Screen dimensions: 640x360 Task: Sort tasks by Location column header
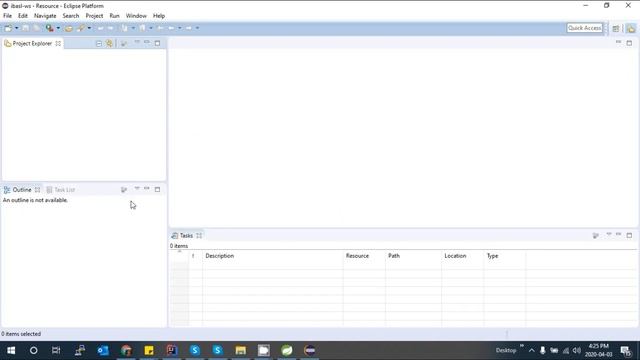(x=462, y=256)
